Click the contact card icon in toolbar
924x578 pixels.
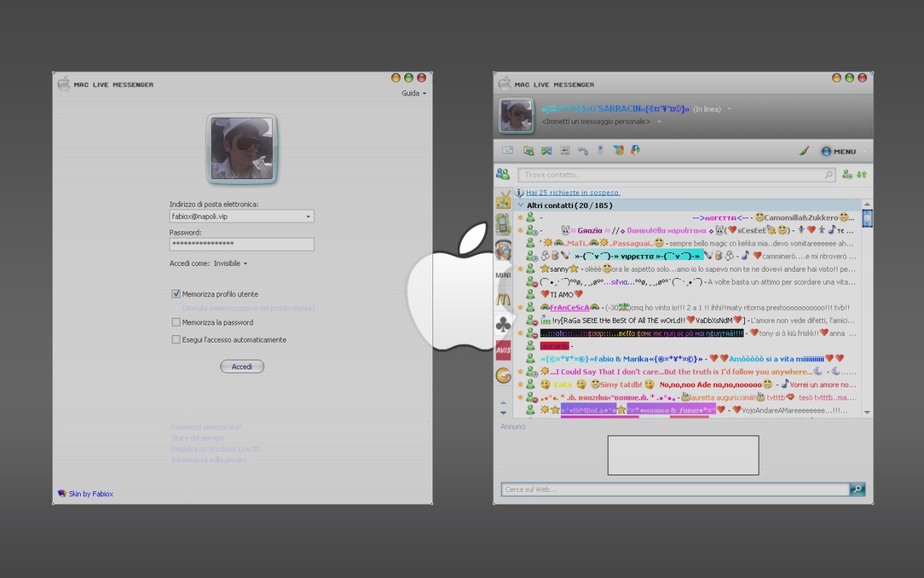565,150
